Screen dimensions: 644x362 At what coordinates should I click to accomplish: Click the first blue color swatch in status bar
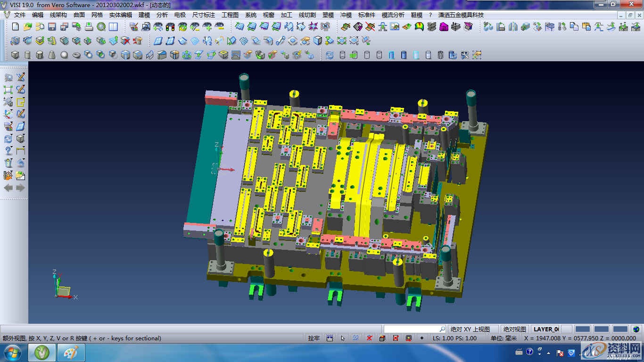583,329
